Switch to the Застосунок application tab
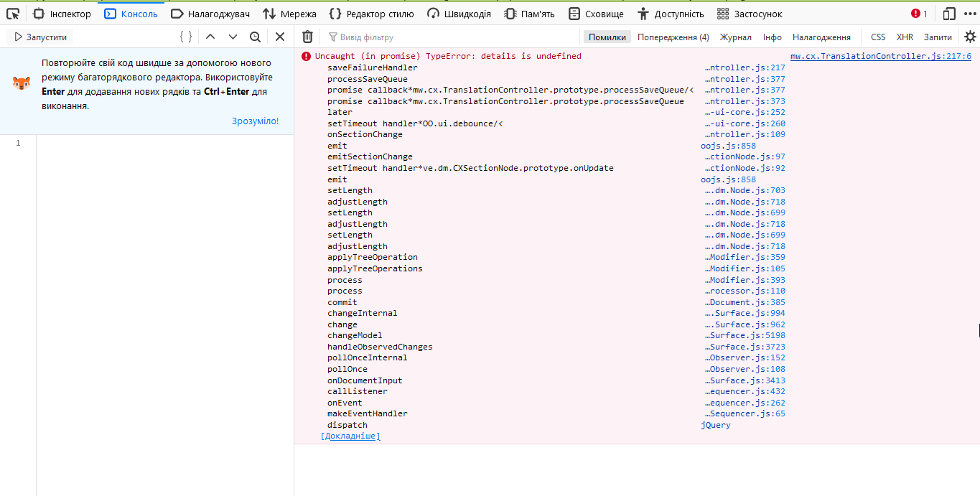Screen dimensions: 980x496 (x=750, y=14)
